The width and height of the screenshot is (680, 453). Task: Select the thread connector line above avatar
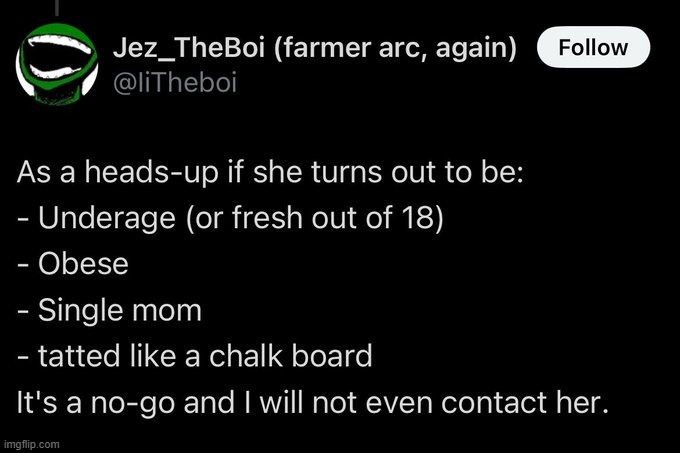(x=57, y=7)
